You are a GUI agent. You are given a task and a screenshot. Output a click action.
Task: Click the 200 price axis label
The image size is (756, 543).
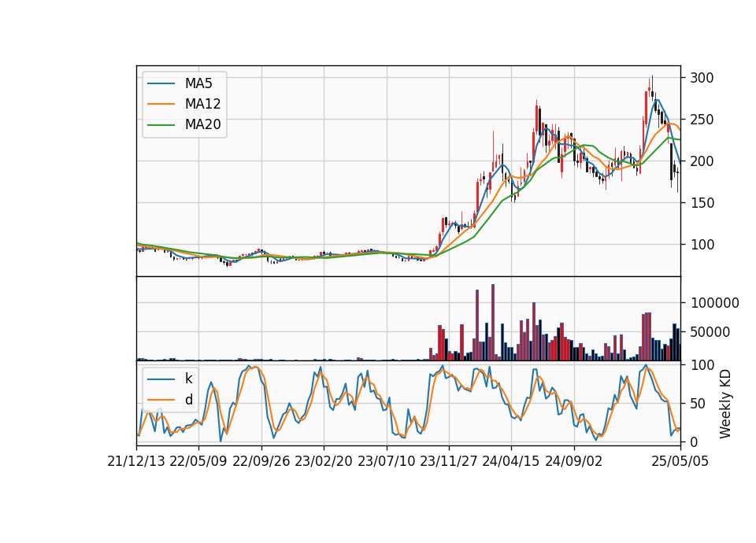coord(702,161)
